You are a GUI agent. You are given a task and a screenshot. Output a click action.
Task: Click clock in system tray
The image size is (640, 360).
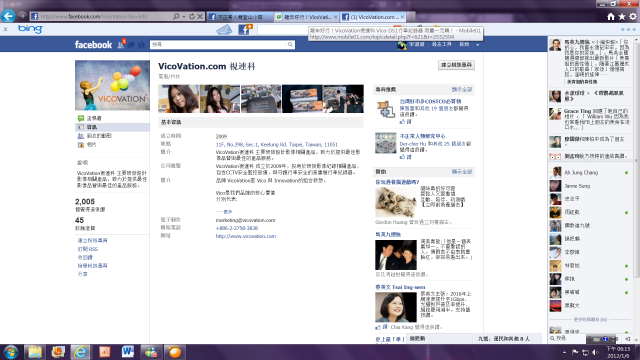[618, 352]
